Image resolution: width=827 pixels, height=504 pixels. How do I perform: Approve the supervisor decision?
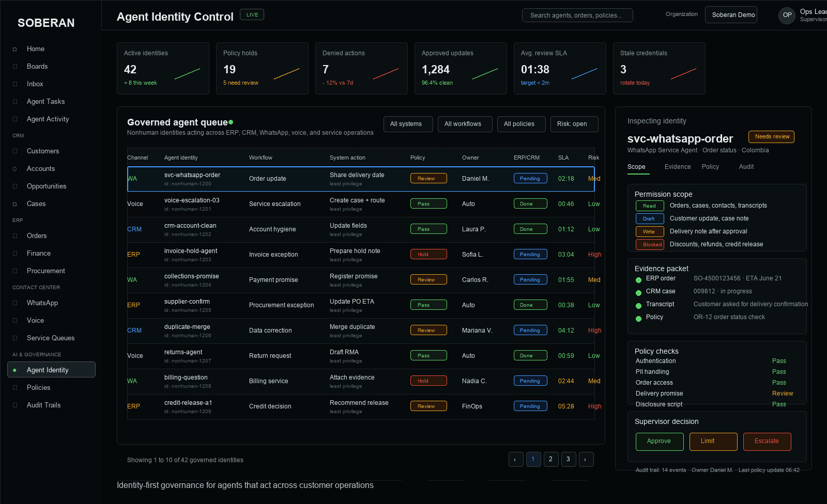coord(660,442)
